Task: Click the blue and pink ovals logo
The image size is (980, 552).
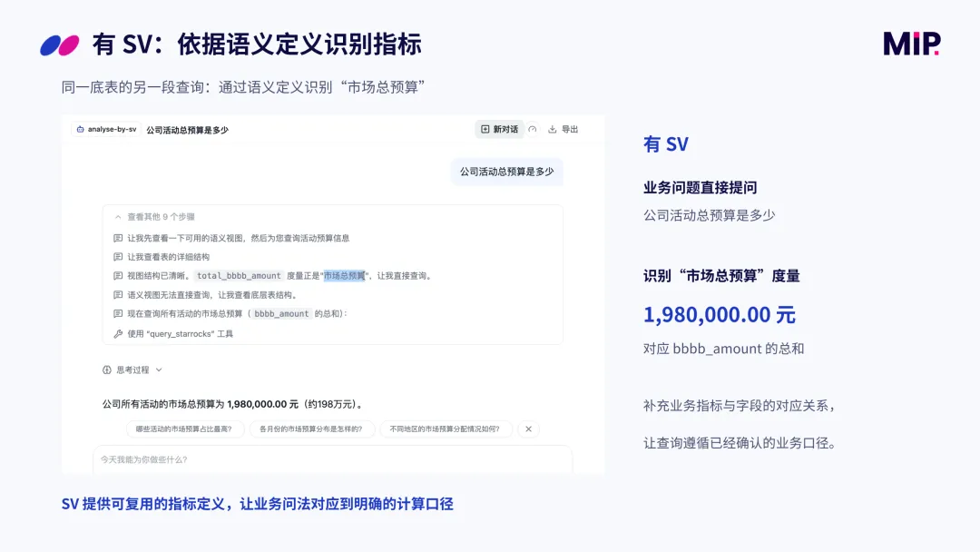Action: [x=60, y=45]
